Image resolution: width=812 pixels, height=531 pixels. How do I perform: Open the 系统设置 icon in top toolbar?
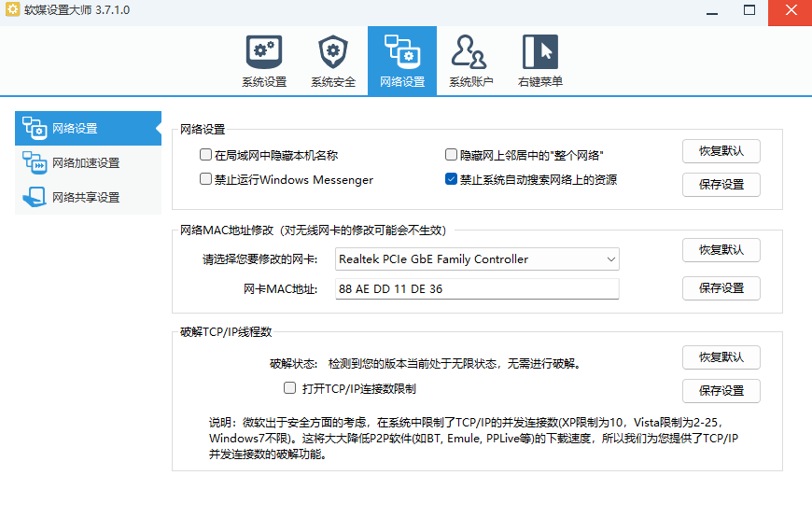click(264, 52)
